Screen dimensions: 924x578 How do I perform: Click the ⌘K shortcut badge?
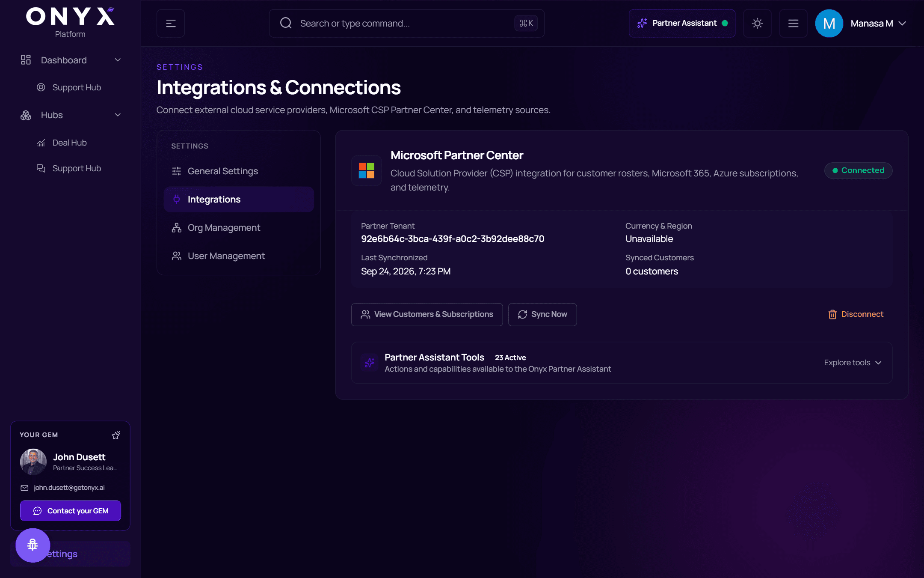tap(526, 24)
